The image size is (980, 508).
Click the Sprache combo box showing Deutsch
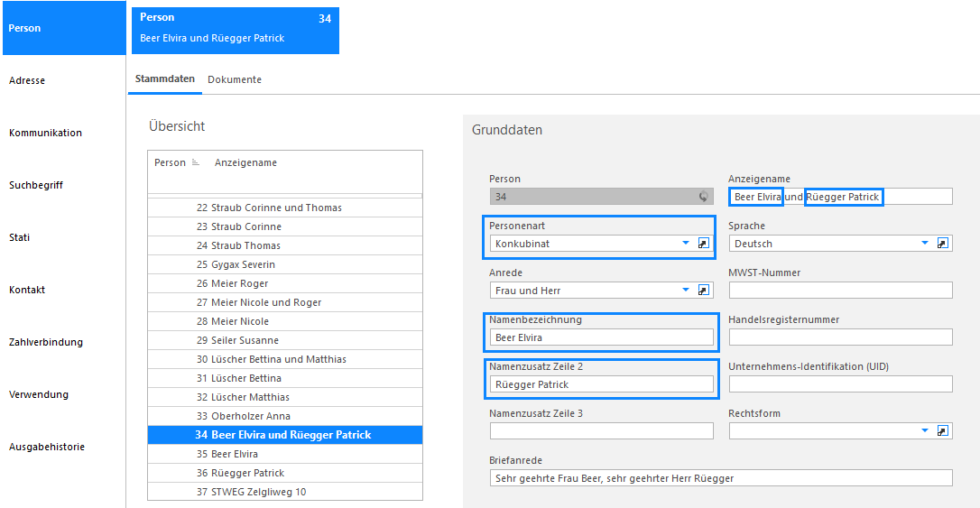(841, 243)
